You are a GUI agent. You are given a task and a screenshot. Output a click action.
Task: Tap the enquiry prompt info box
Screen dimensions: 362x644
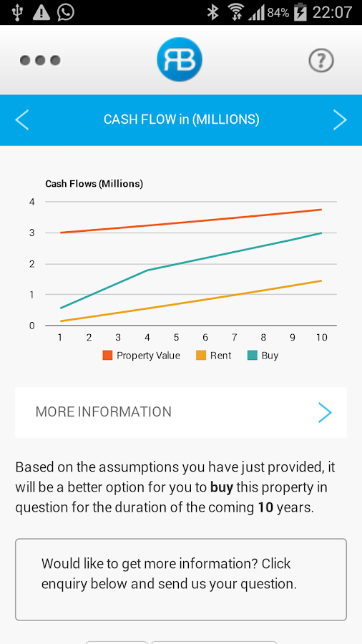[x=181, y=580]
